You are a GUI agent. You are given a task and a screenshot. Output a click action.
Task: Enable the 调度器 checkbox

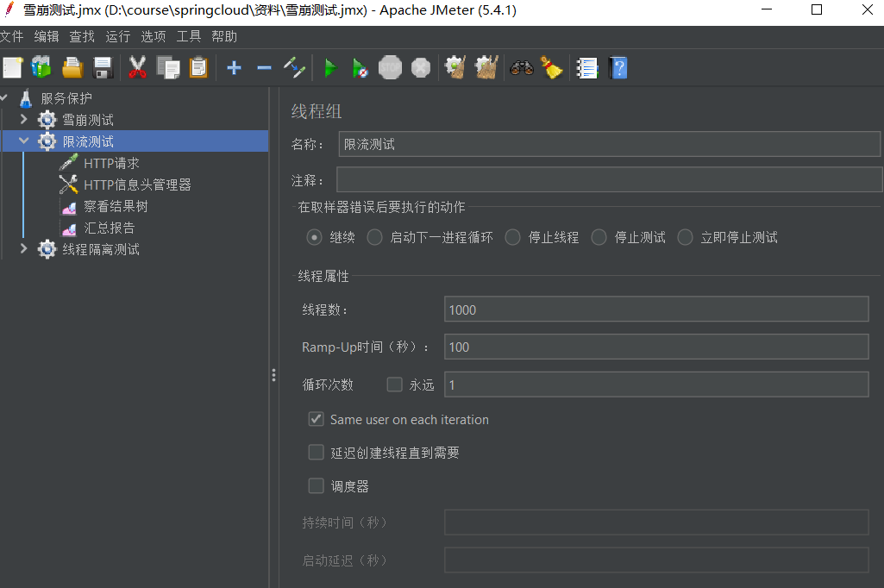coord(317,485)
